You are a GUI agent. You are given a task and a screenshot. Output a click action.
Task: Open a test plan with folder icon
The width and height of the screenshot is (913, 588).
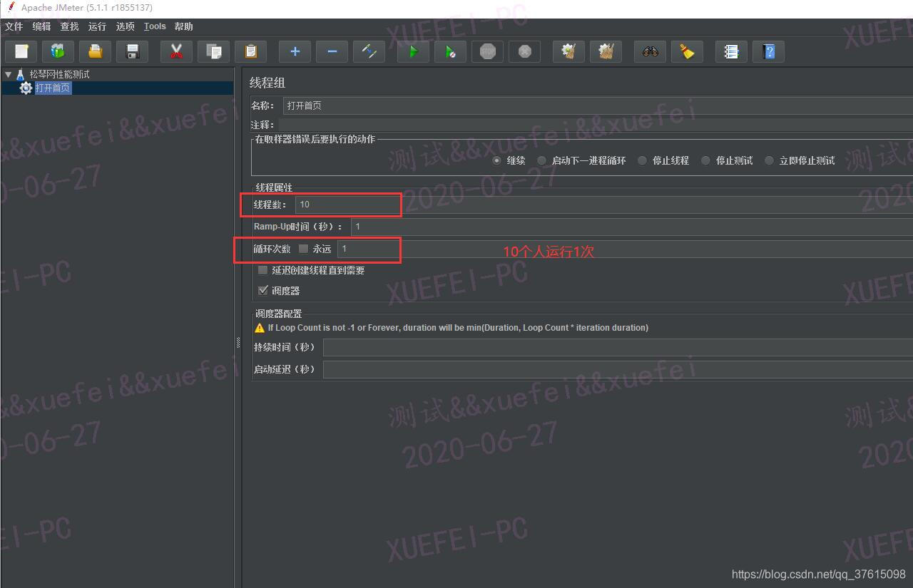click(x=95, y=51)
